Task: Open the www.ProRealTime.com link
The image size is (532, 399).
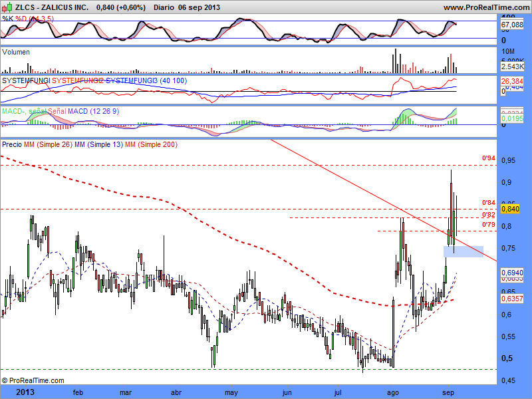Action: pos(486,7)
